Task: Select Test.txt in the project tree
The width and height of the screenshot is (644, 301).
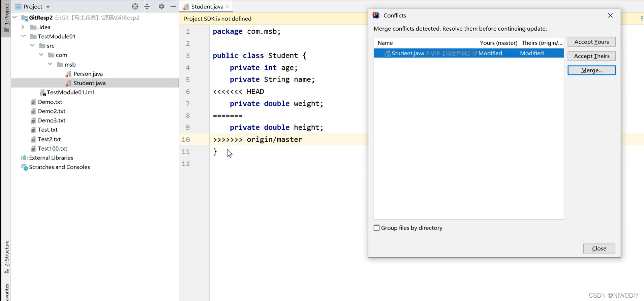Action: 48,130
